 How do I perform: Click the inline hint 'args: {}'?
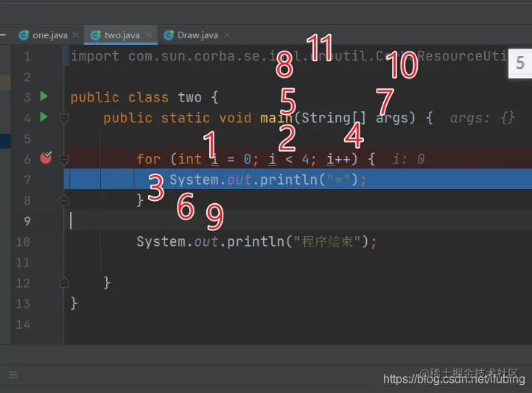pos(483,118)
